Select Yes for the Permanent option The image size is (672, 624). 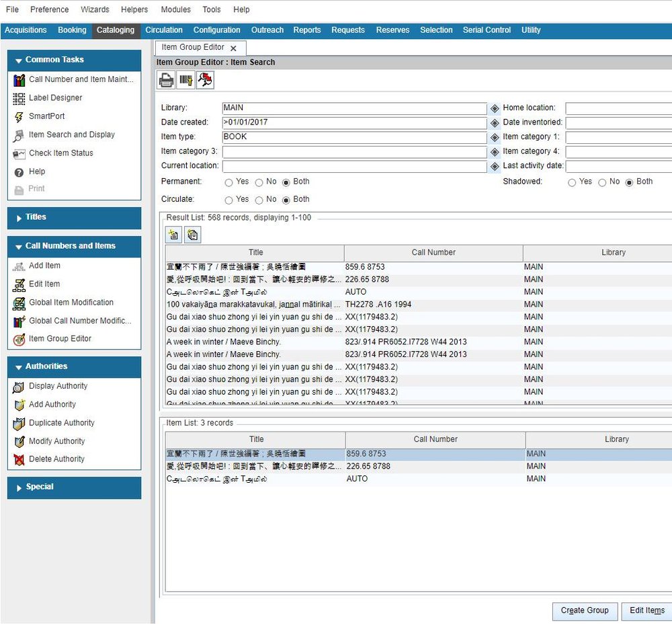(x=229, y=182)
